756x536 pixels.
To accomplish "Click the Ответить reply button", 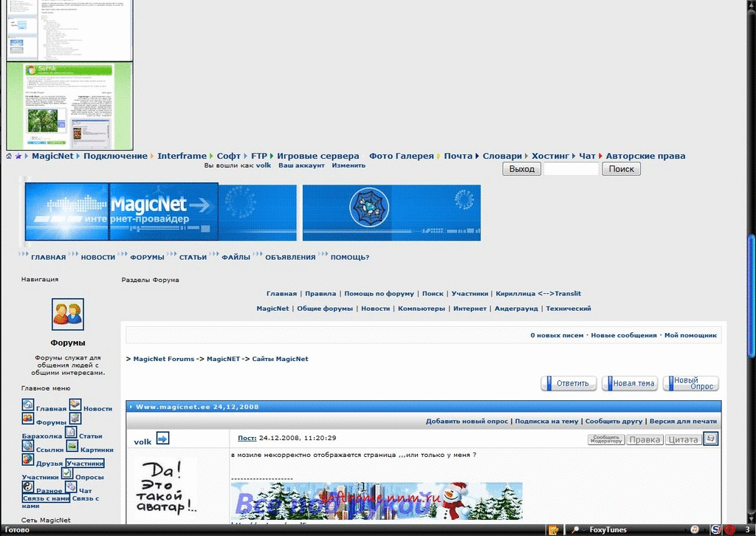I will pyautogui.click(x=569, y=383).
